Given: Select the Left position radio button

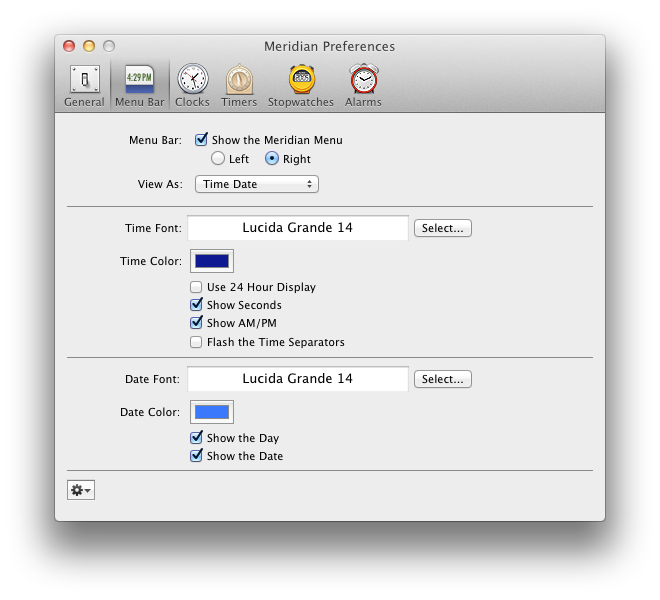Looking at the screenshot, I should point(218,159).
